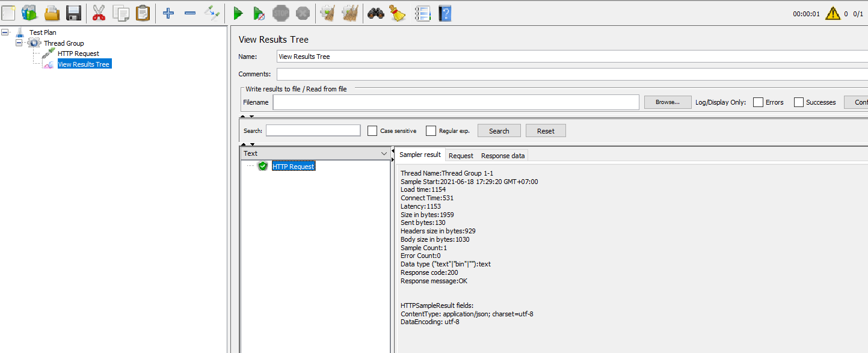
Task: Focus the Search text field
Action: click(313, 130)
